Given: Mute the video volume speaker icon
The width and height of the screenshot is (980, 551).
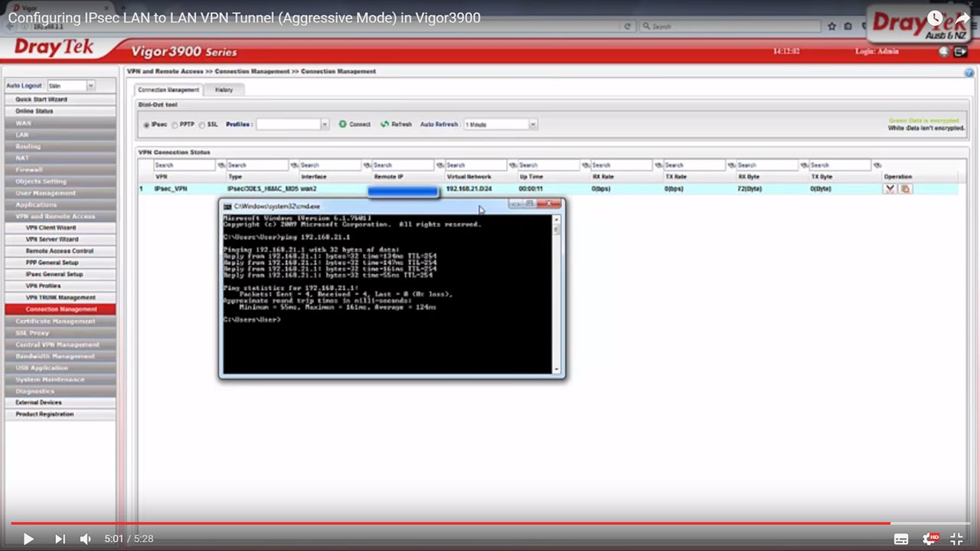Looking at the screenshot, I should pos(86,539).
